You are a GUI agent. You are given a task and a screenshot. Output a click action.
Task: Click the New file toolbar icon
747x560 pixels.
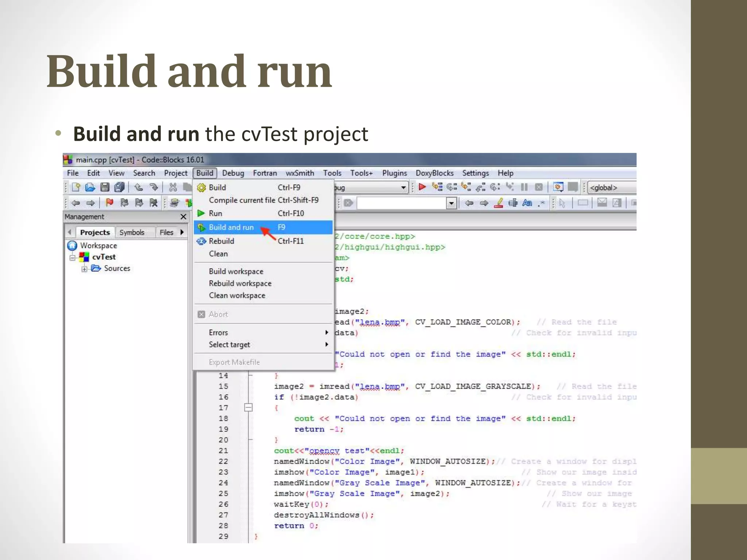click(x=76, y=187)
